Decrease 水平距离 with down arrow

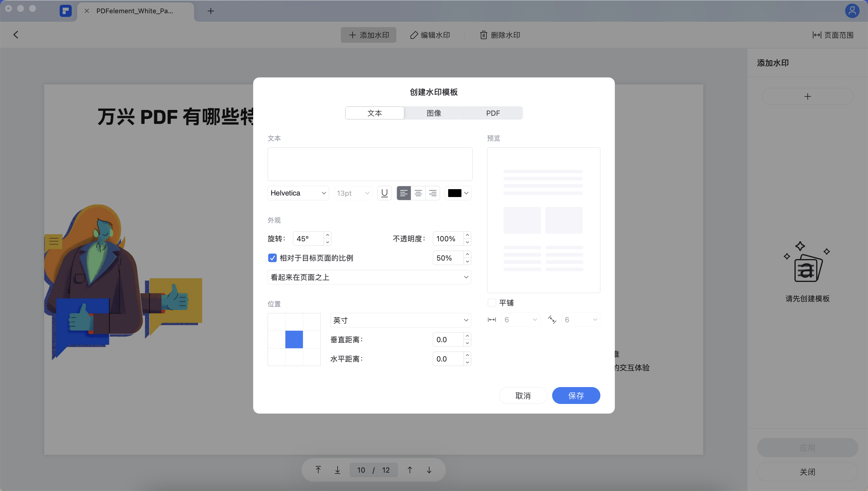pos(467,362)
